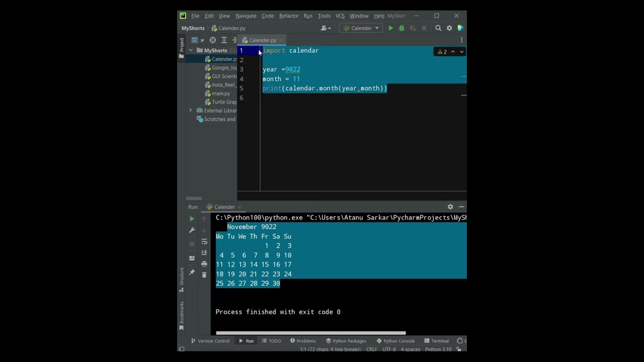Screen dimensions: 644x362
Task: Select main.py in the project tree
Action: point(217,94)
